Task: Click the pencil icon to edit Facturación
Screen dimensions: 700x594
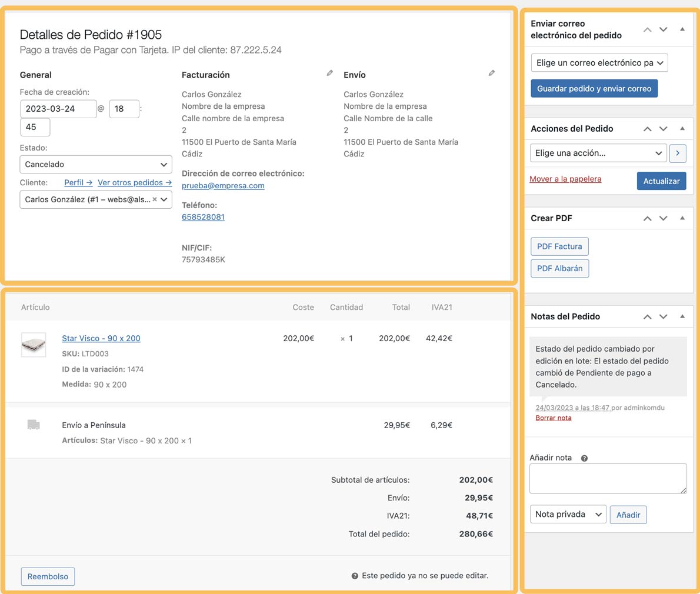Action: coord(329,74)
